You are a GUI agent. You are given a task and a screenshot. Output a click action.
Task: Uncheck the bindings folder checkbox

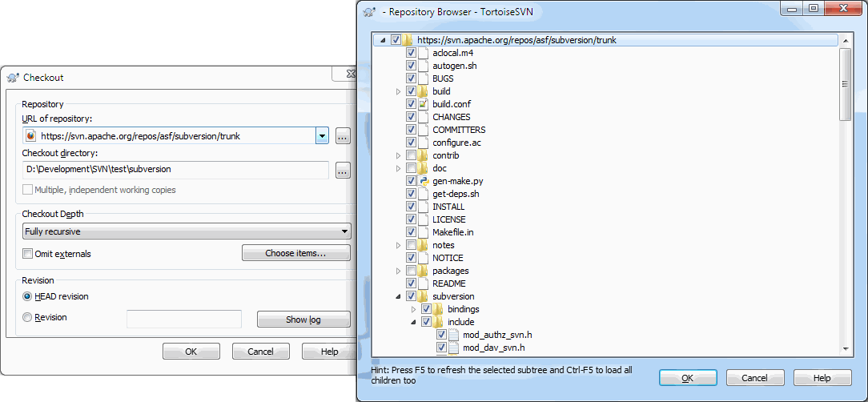click(427, 309)
